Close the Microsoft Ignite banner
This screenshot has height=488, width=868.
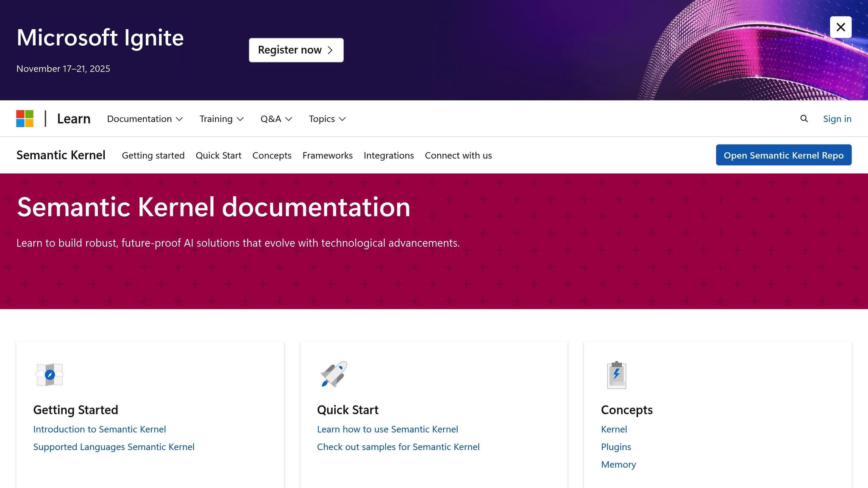pyautogui.click(x=840, y=27)
